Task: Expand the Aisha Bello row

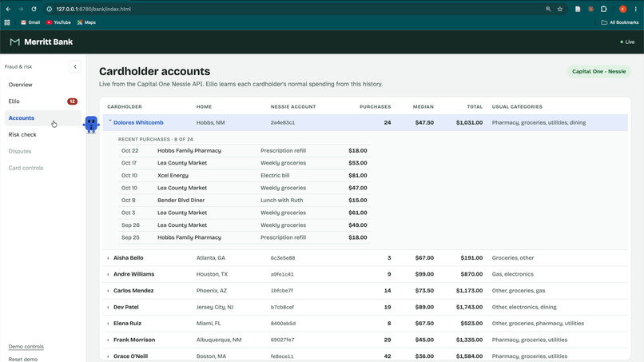Action: coord(365,257)
